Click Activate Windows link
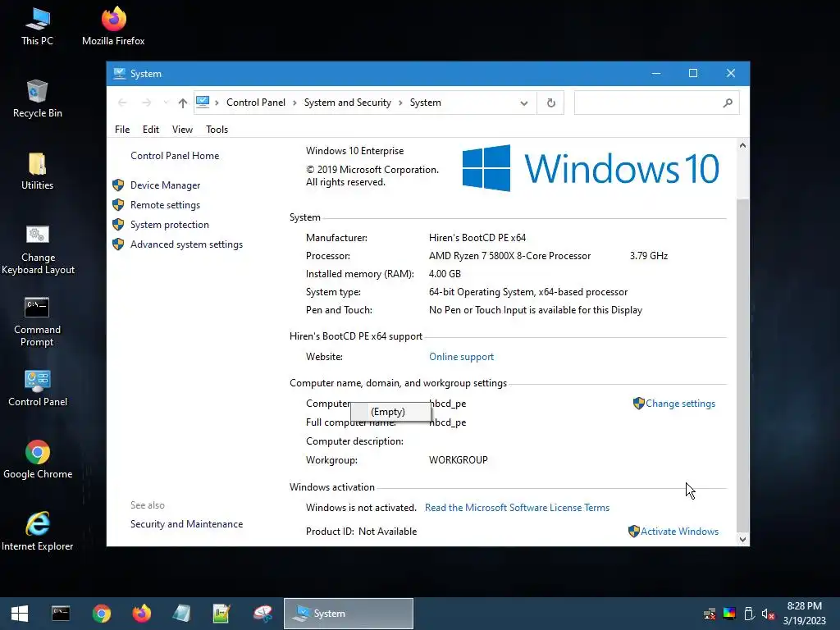 pos(679,531)
